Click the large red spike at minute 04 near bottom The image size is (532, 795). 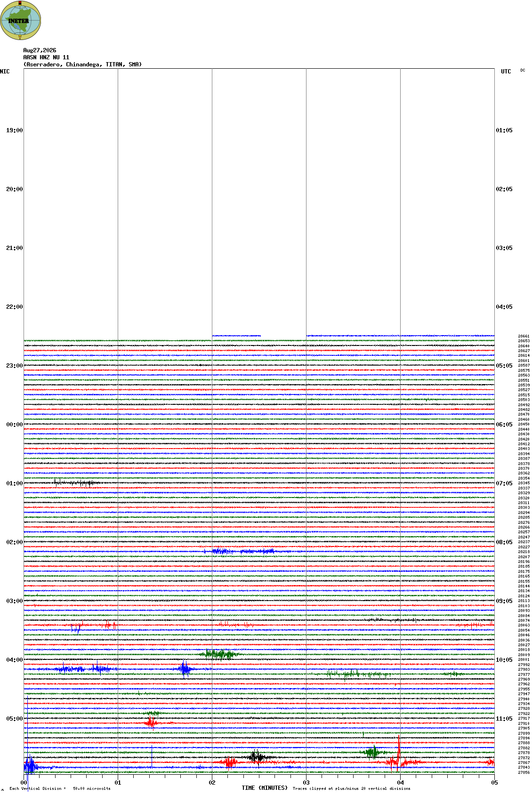pos(398,753)
